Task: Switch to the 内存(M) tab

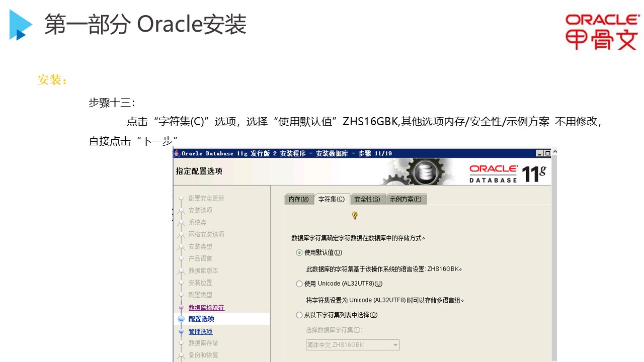Action: pos(299,199)
